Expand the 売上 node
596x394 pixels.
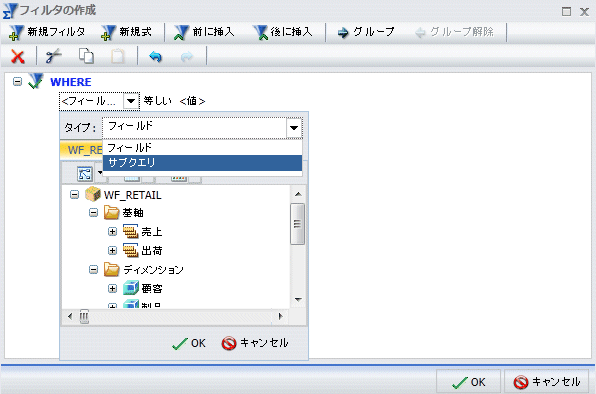click(x=112, y=231)
